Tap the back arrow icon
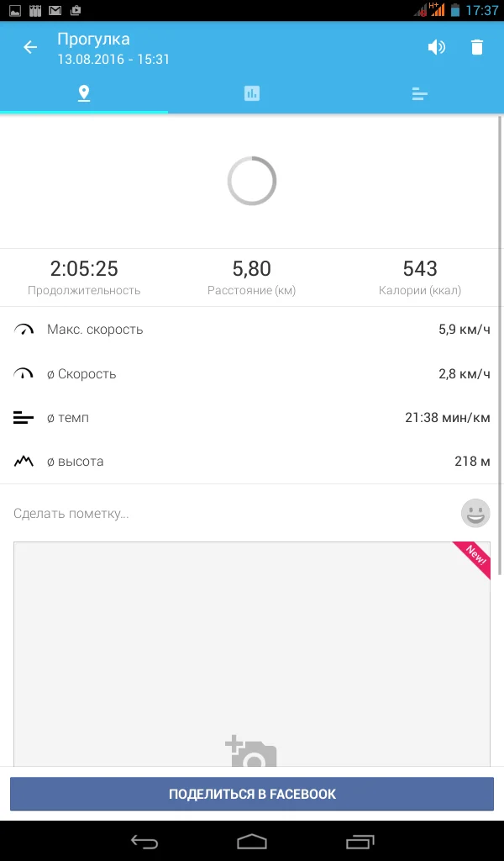The width and height of the screenshot is (504, 861). [x=30, y=48]
